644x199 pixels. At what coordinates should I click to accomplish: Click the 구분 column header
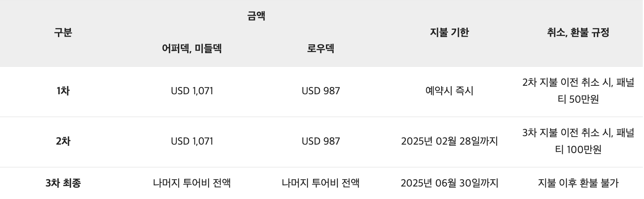[63, 32]
